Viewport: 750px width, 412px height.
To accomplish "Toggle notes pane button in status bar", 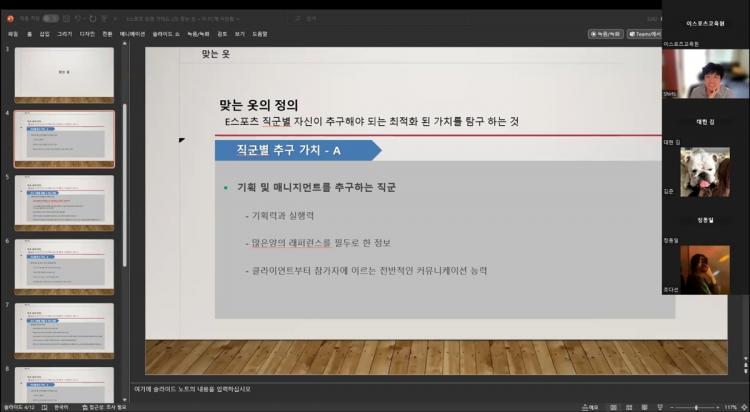I will tap(590, 407).
